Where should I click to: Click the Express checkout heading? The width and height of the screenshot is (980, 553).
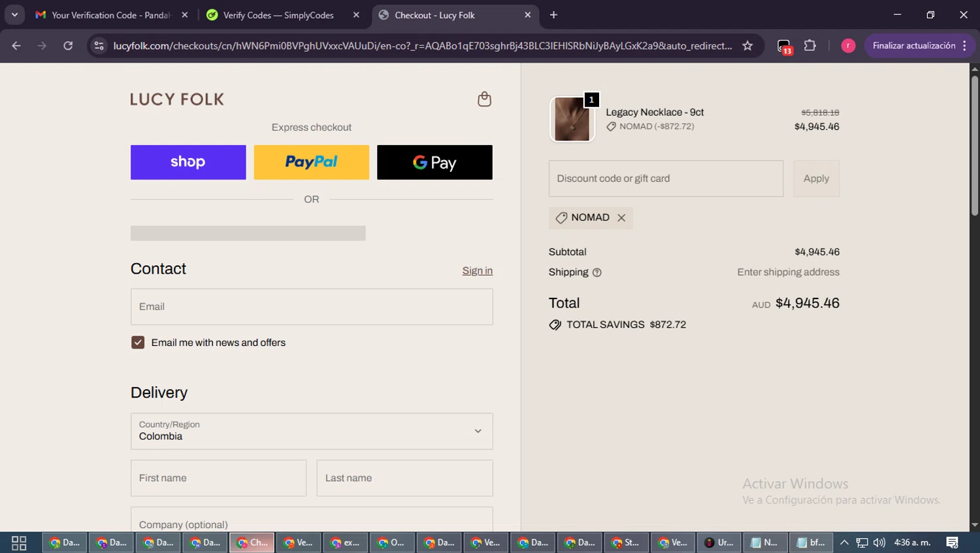click(312, 127)
